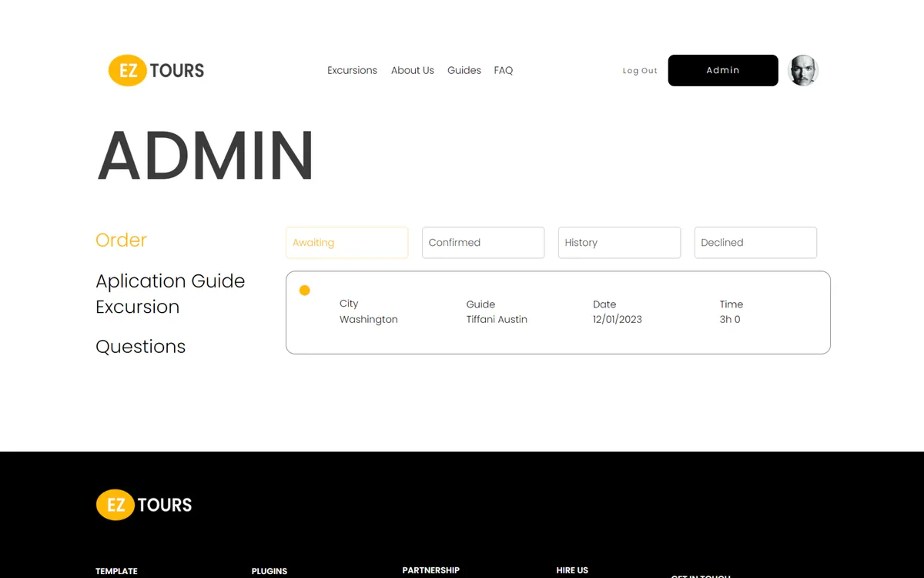Go to the Excursions page
This screenshot has height=578, width=924.
352,70
